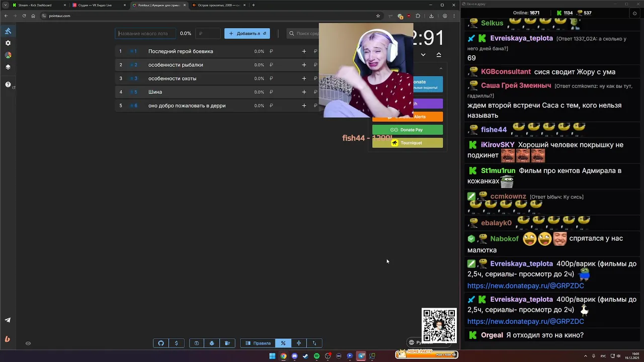The height and width of the screenshot is (362, 644).
Task: Click the orange Donation Alerts button
Action: (408, 117)
